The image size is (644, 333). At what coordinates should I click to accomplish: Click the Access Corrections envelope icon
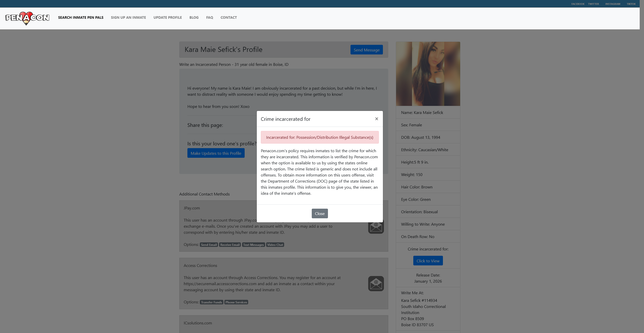click(376, 284)
